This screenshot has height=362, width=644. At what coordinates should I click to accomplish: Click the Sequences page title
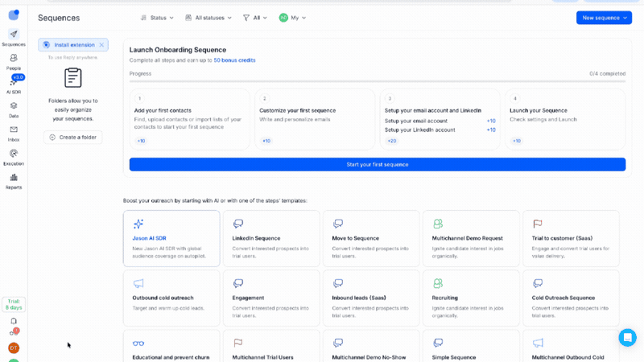click(59, 18)
